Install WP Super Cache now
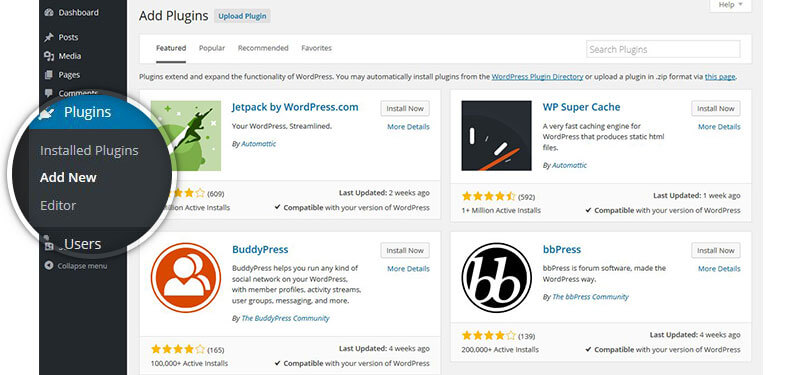The height and width of the screenshot is (375, 800). [716, 109]
